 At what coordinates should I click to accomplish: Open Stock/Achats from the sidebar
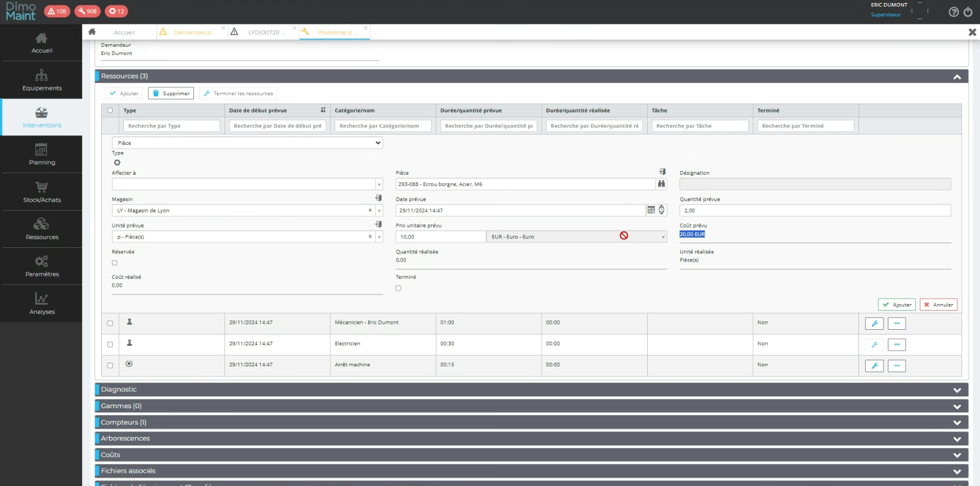[x=41, y=192]
